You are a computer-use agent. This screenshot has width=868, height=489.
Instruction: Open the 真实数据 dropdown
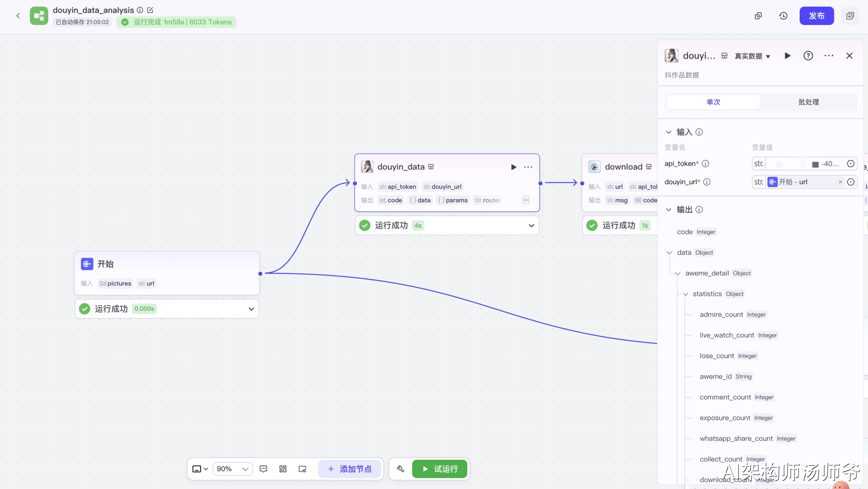[752, 56]
